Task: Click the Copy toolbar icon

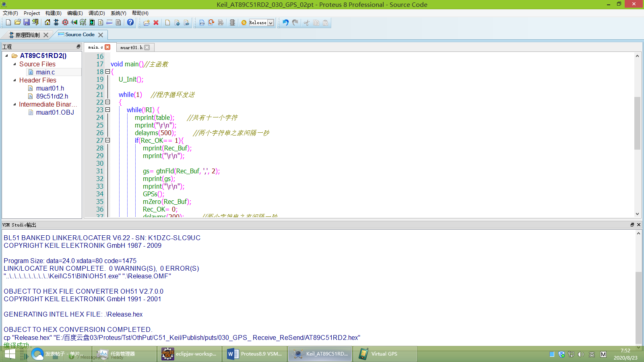Action: pos(316,23)
